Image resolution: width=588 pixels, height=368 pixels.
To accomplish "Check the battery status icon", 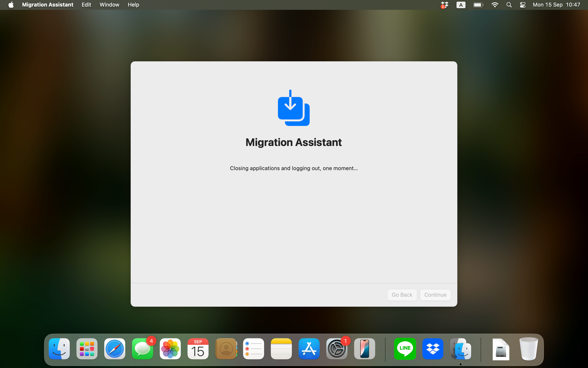I will [x=478, y=5].
